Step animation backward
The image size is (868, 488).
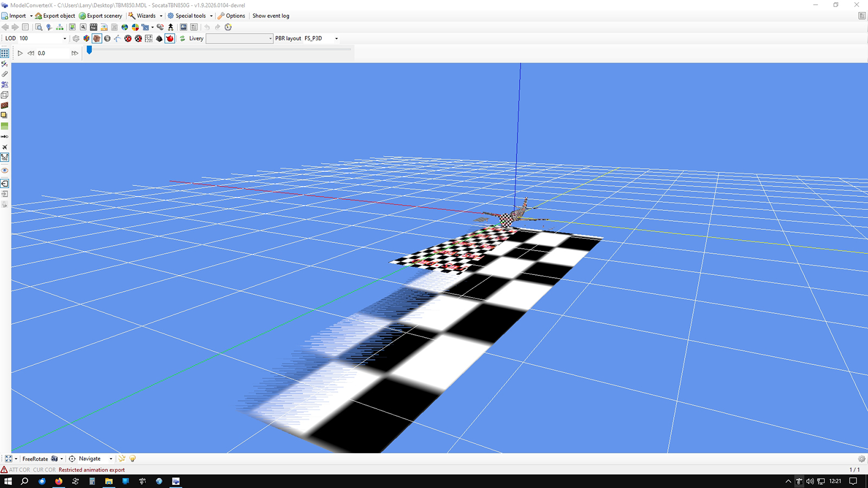[31, 53]
